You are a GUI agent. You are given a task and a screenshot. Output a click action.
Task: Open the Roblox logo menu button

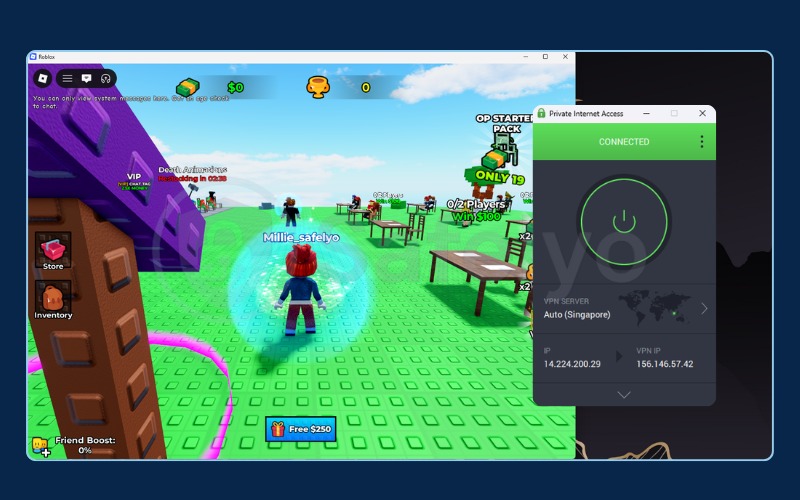click(x=43, y=78)
